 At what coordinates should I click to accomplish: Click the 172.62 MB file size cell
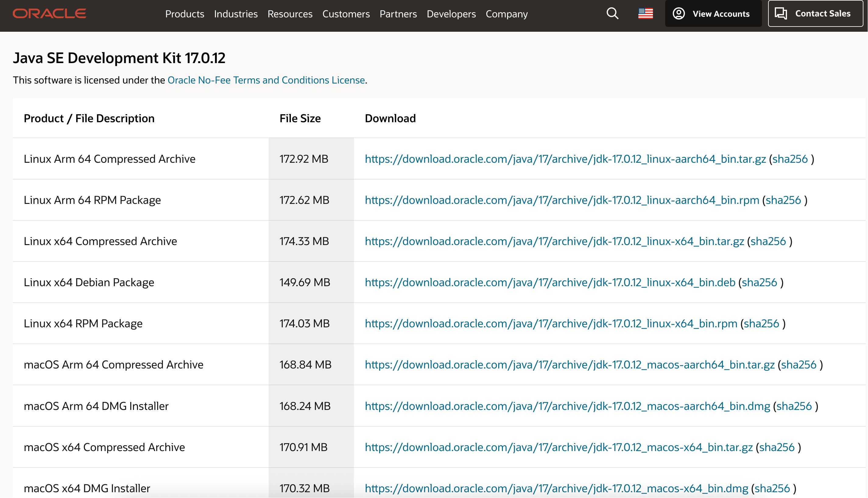click(311, 200)
